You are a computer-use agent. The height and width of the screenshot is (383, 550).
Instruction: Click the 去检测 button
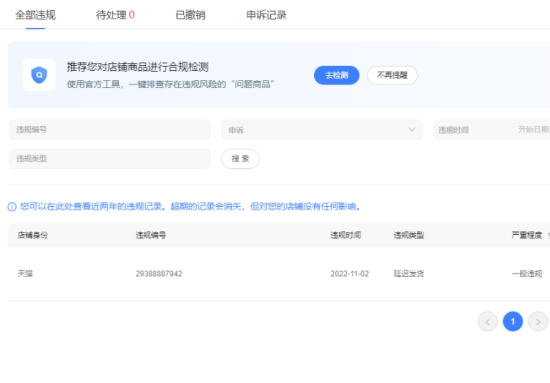click(337, 75)
